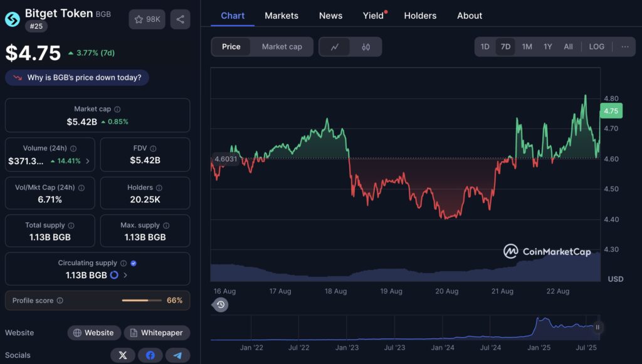Open the Telegram social link
The image size is (642, 364).
177,355
